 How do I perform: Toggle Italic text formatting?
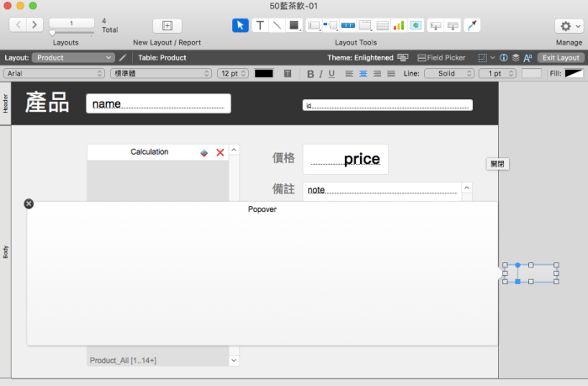[x=320, y=74]
